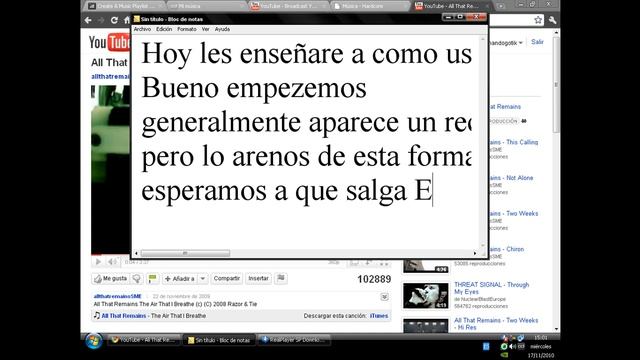Viewport: 640px width, 360px height.
Task: Click the thumbs-down dislike icon
Action: [x=137, y=279]
